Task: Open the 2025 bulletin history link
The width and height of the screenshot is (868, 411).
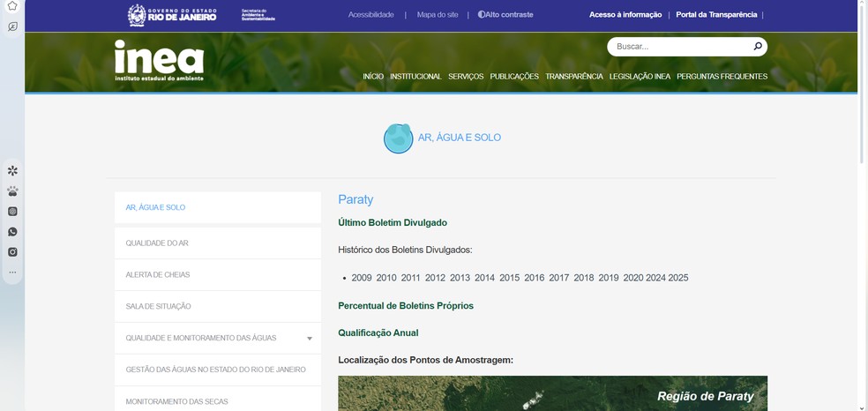Action: (678, 278)
